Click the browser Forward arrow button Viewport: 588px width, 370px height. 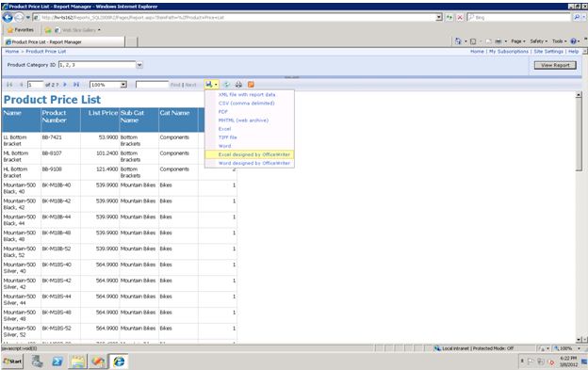pos(19,18)
